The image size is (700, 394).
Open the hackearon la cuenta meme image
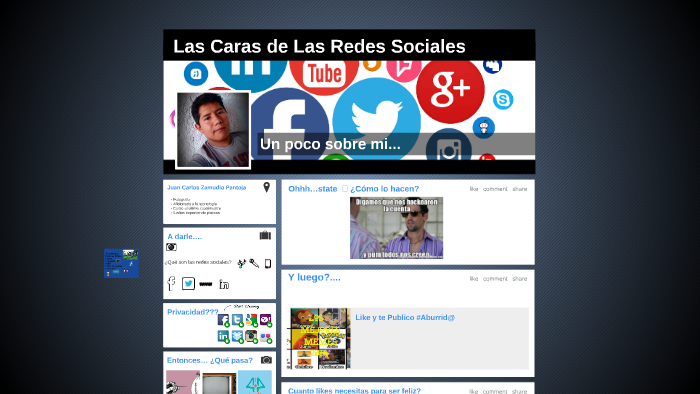(396, 228)
